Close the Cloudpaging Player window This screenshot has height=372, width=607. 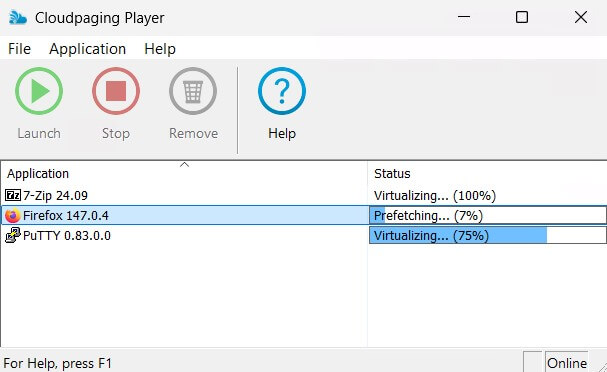point(581,17)
